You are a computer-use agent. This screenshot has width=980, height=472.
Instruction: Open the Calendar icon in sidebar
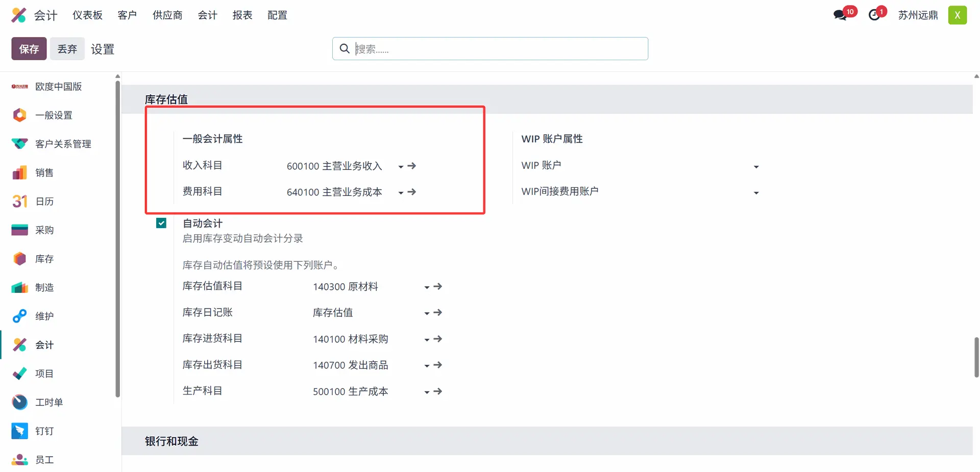point(20,202)
